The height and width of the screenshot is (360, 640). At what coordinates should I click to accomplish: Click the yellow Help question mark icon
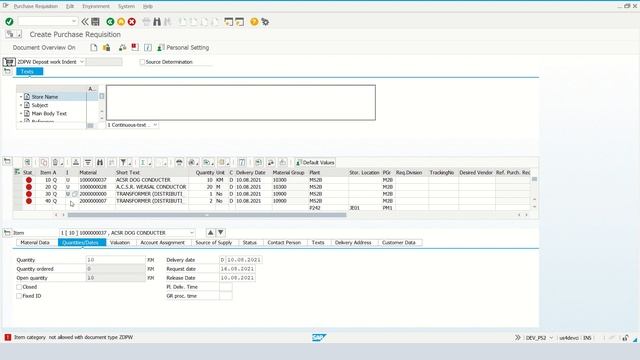pos(254,22)
